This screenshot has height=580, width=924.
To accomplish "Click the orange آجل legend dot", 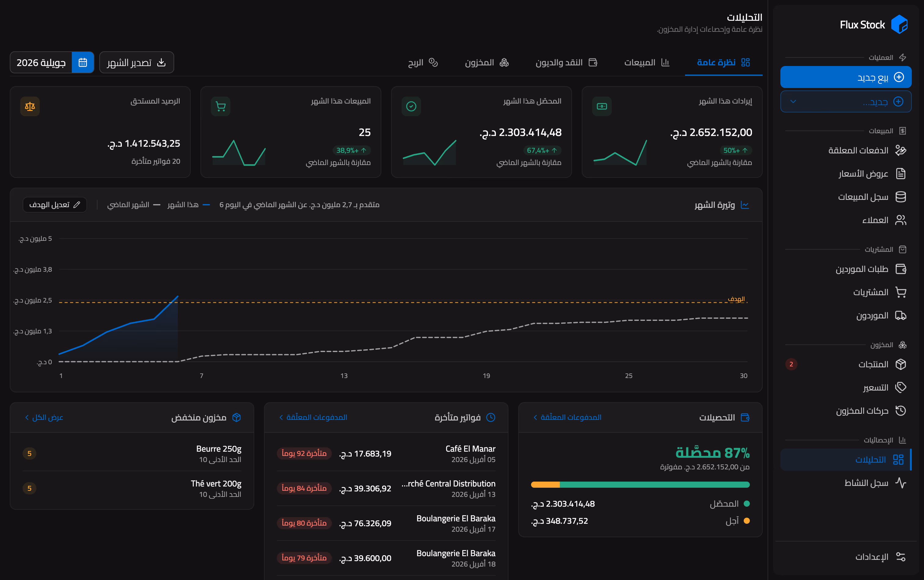I will 746,521.
